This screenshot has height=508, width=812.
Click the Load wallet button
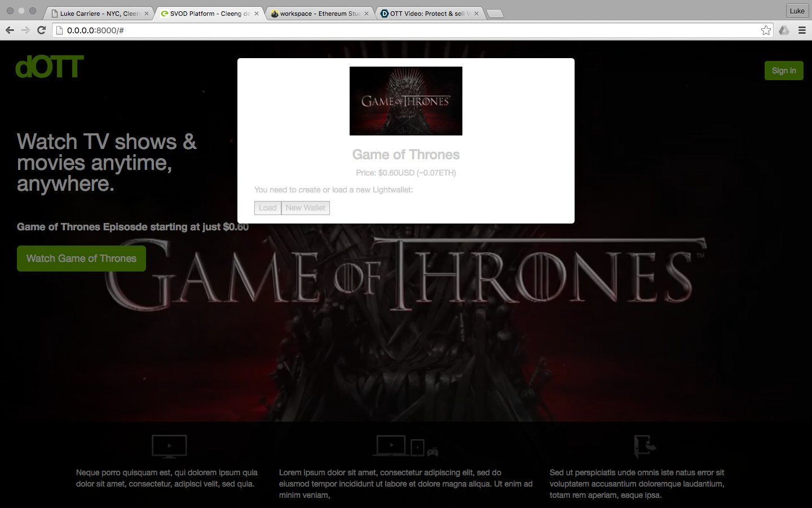coord(268,208)
